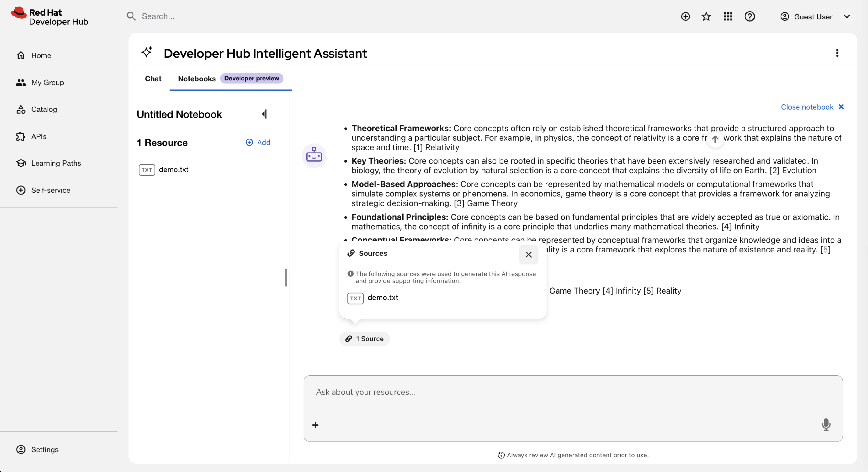Click the 1 Resource heading
This screenshot has height=472, width=868.
click(162, 143)
